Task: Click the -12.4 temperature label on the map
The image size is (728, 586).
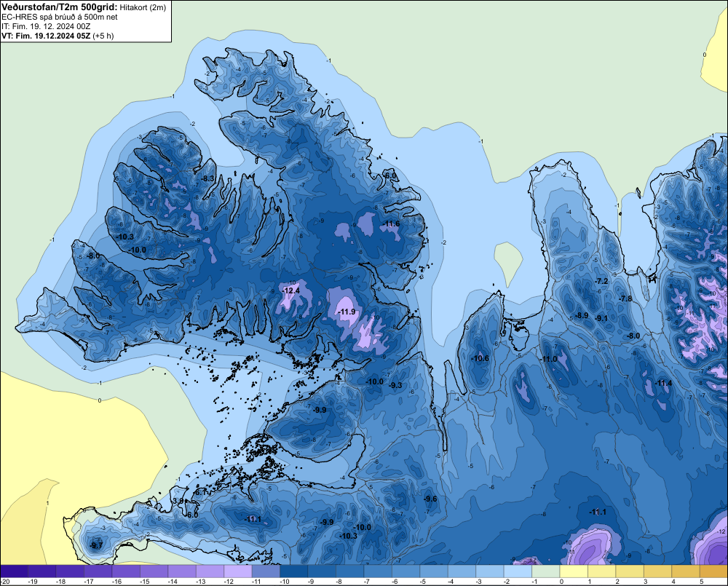Action: (292, 290)
